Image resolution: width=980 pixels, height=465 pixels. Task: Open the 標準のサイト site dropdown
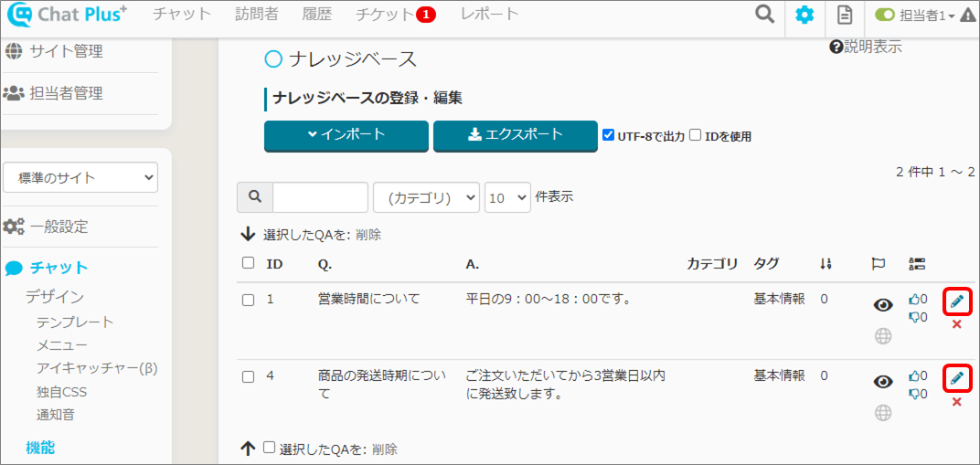pos(80,177)
